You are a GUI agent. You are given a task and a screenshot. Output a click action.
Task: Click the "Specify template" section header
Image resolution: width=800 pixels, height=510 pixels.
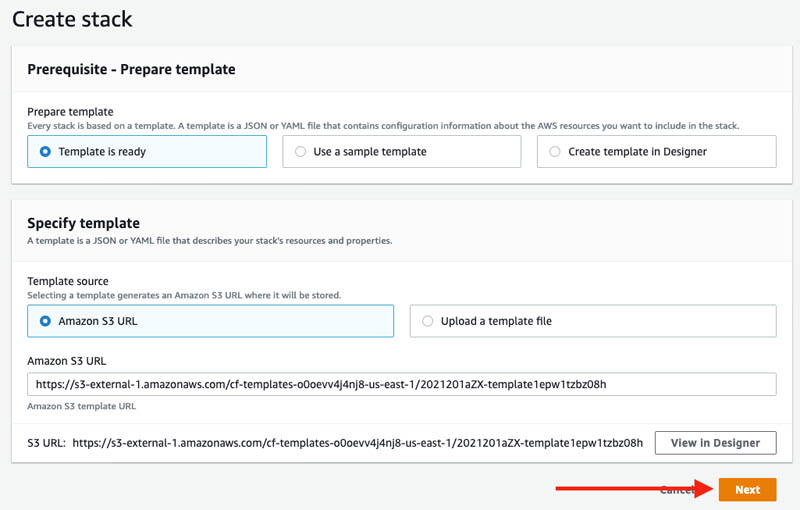[x=83, y=223]
